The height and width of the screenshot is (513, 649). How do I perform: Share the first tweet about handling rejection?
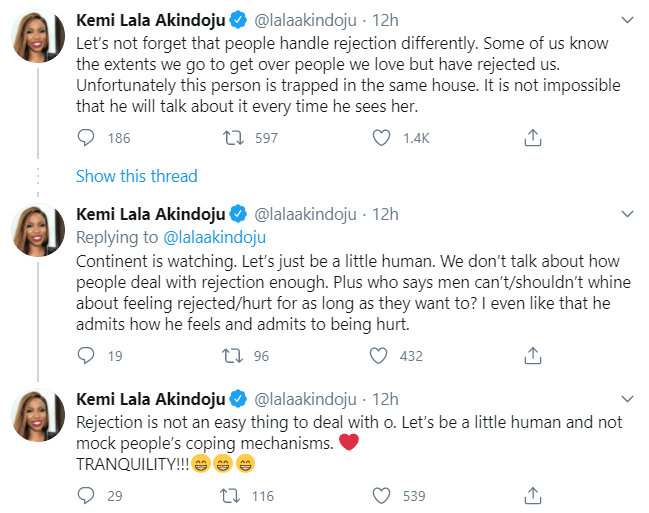pyautogui.click(x=534, y=138)
